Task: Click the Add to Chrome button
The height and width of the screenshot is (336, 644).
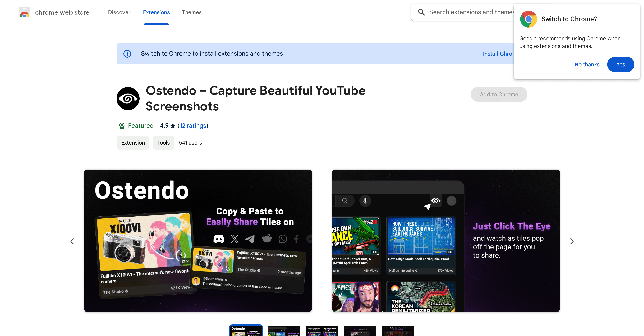Action: tap(499, 94)
